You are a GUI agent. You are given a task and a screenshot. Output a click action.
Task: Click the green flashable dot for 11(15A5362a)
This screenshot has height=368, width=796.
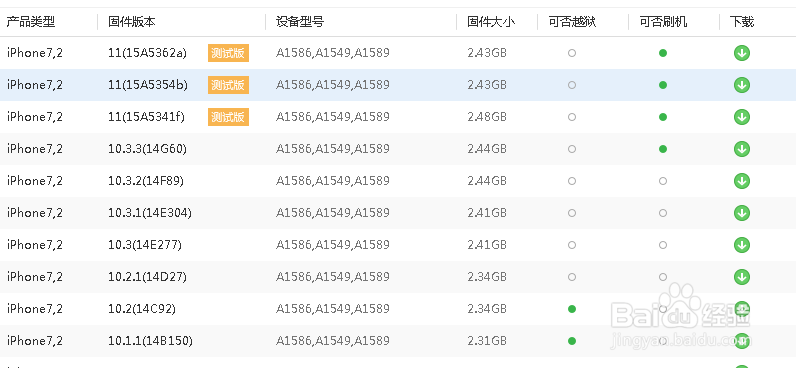point(662,53)
